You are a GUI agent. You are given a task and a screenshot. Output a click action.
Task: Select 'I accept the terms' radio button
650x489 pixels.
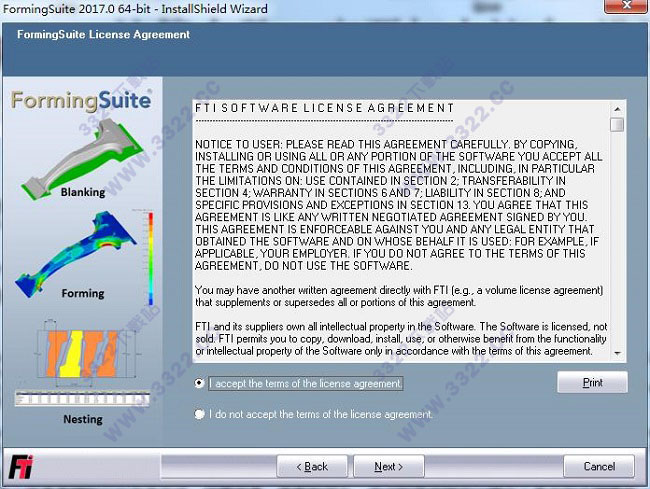(199, 383)
